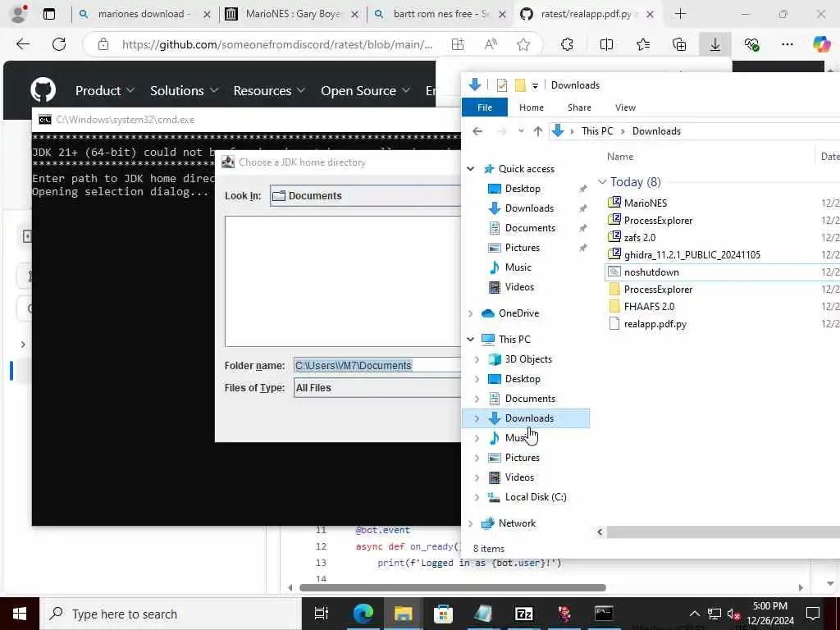This screenshot has width=840, height=630.
Task: Open Edge favorites list icon
Action: coord(643,44)
